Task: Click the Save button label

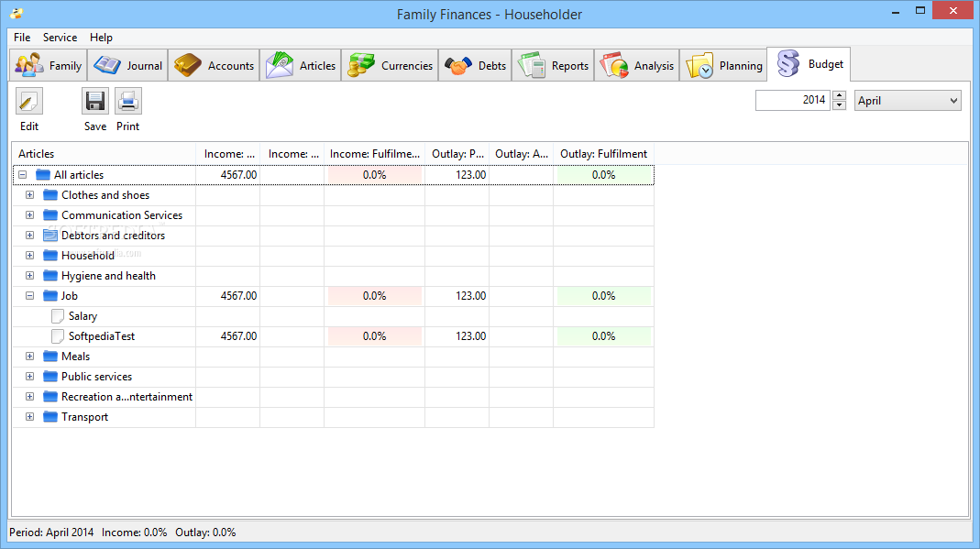Action: pos(95,126)
